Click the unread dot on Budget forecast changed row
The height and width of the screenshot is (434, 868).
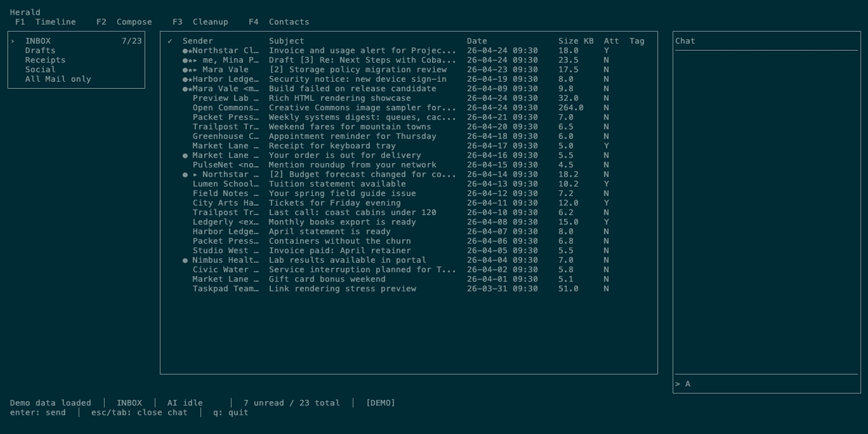[x=185, y=175]
